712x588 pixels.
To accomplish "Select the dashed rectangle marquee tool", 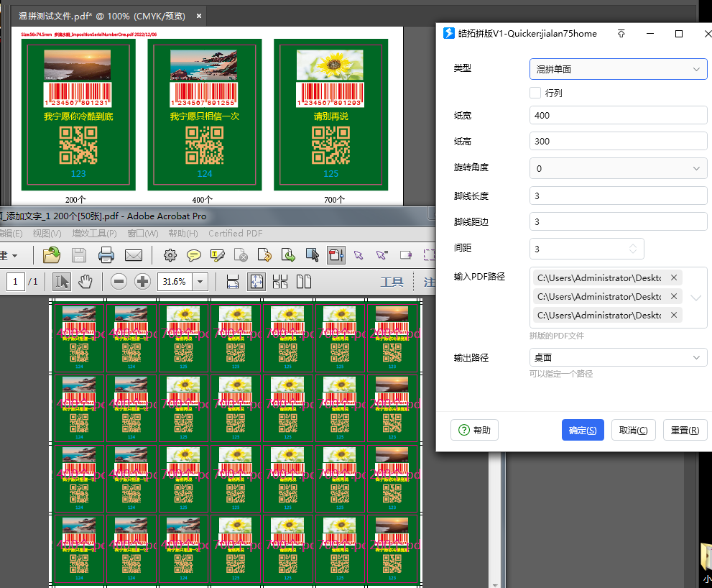I will point(429,255).
